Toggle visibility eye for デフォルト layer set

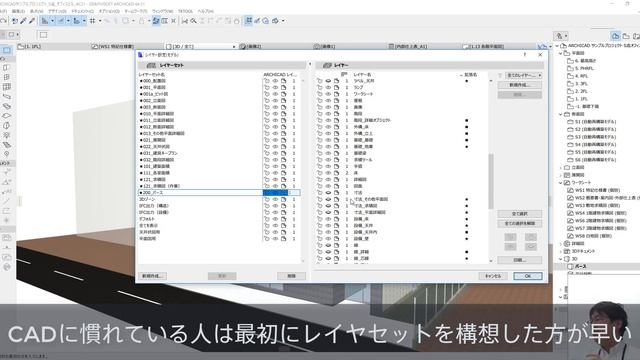pyautogui.click(x=275, y=219)
